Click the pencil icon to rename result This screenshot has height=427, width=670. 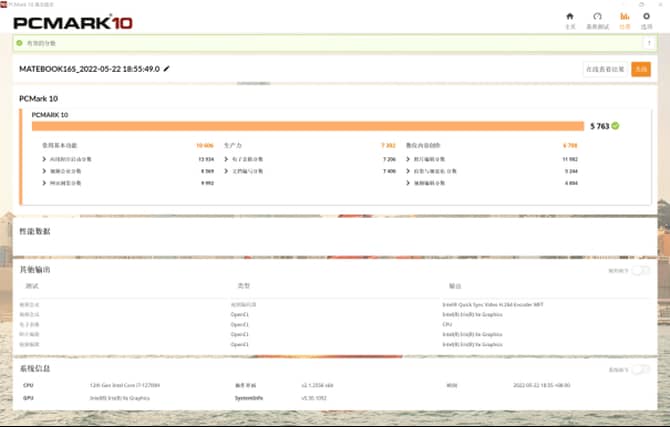coord(167,68)
